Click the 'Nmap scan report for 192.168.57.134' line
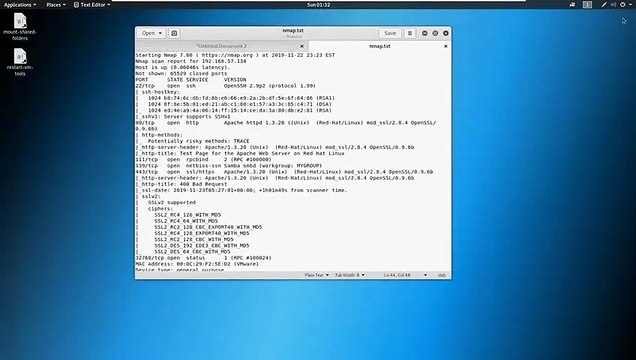This screenshot has height=360, width=636. point(191,61)
